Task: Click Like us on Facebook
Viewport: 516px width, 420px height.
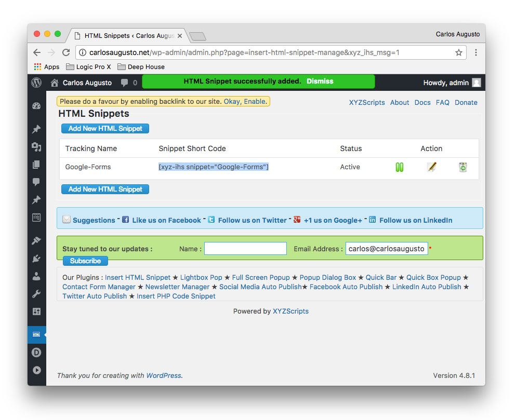Action: point(166,220)
